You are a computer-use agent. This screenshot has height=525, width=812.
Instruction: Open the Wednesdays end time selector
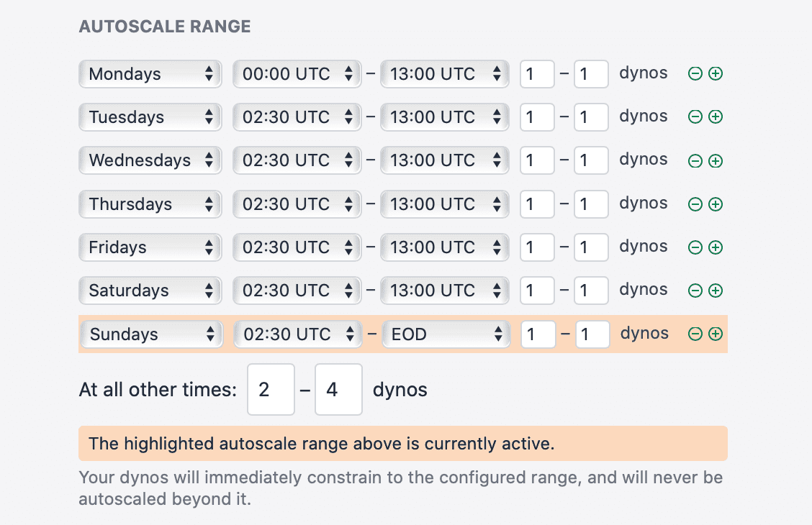tap(444, 160)
